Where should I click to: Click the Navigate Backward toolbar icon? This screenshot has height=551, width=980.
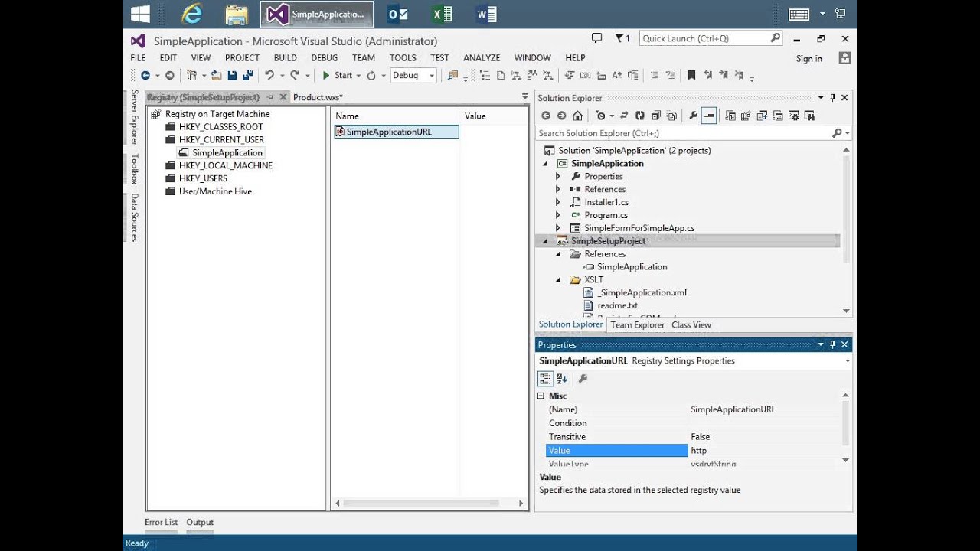[x=145, y=75]
